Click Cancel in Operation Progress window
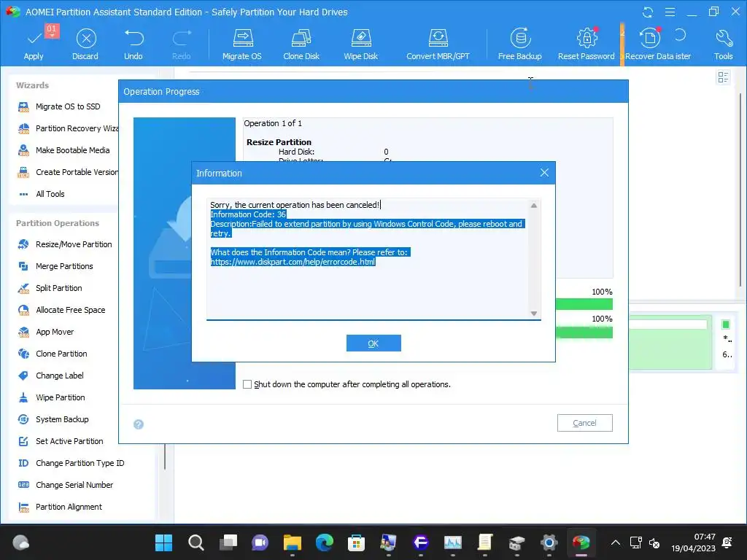This screenshot has height=560, width=747. coord(584,423)
